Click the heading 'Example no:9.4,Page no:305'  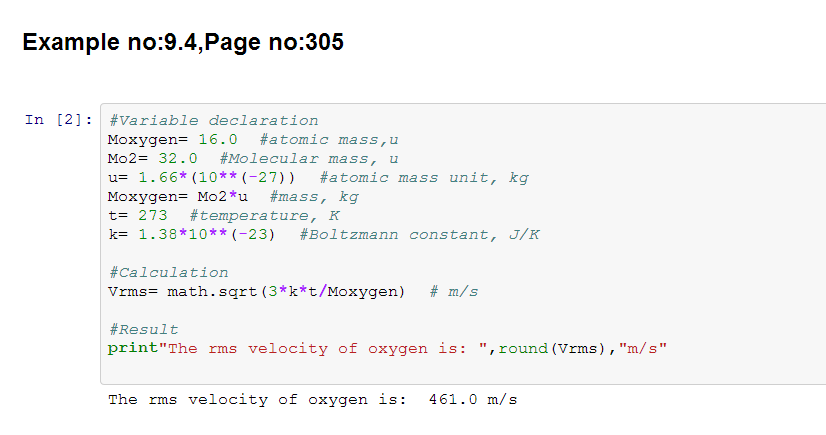183,42
